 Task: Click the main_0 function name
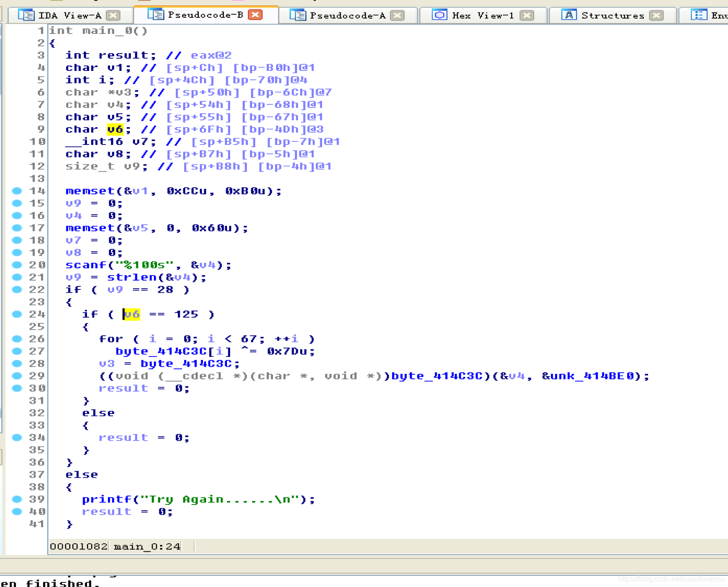107,31
